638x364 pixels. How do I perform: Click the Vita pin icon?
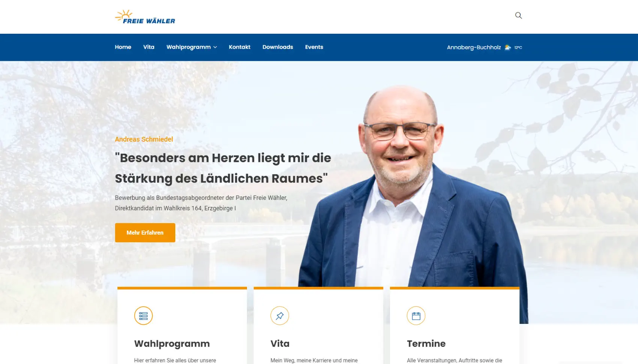(x=280, y=316)
